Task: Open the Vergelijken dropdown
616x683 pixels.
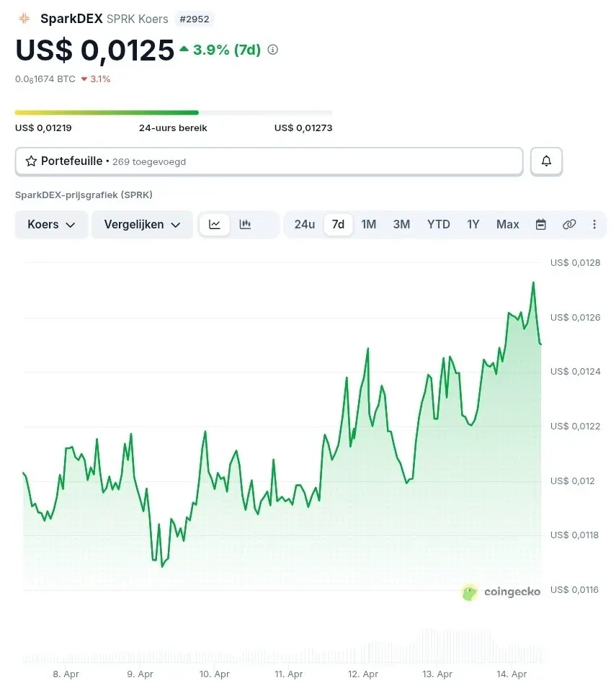Action: 142,224
